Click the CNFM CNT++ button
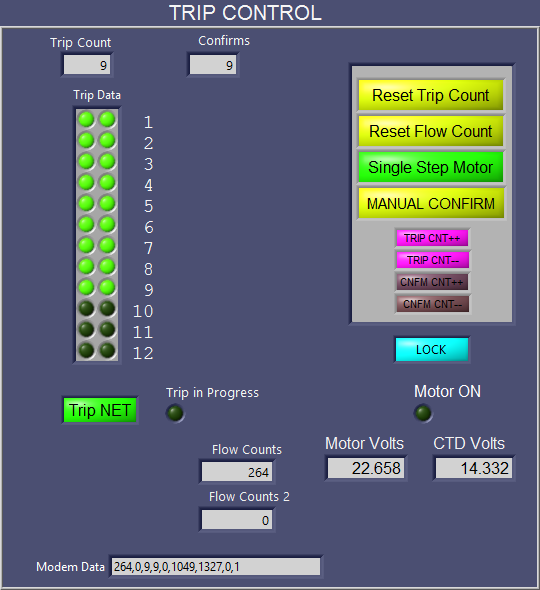540x590 pixels. click(x=432, y=282)
